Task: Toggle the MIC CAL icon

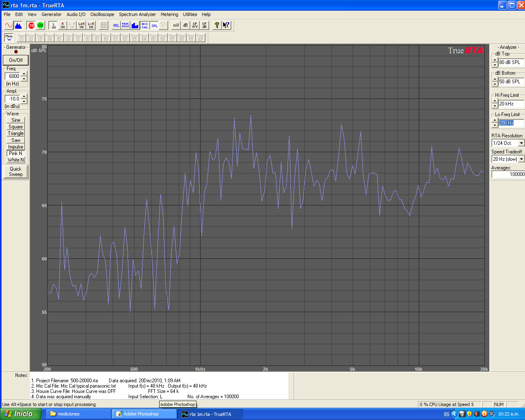Action: (x=145, y=25)
